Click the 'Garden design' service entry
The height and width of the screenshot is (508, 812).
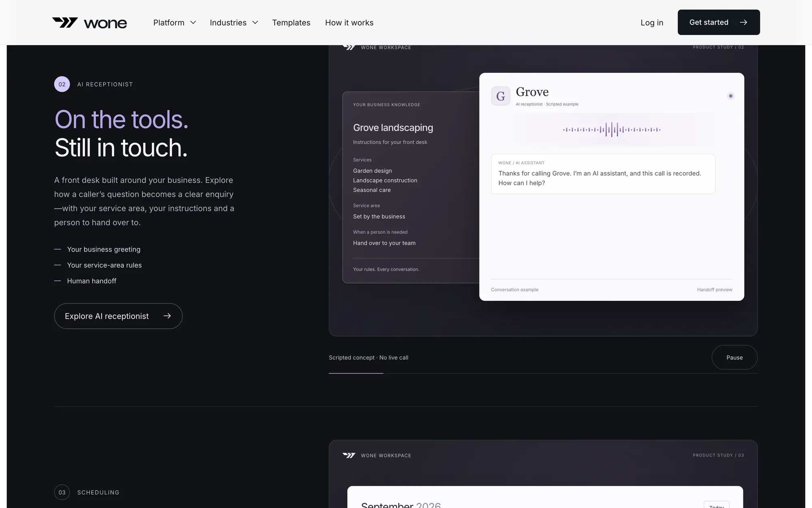[x=372, y=171]
